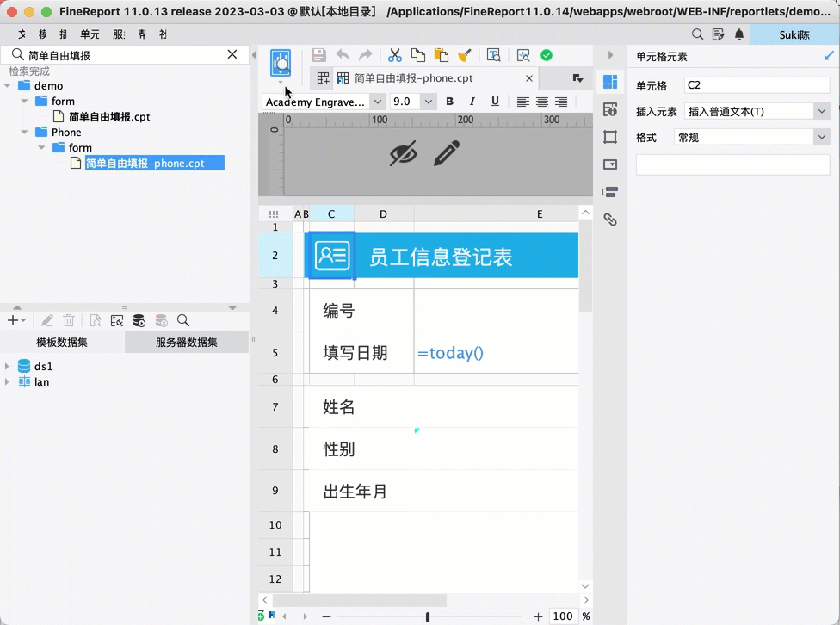Open the cell attributes sidebar icon
The width and height of the screenshot is (840, 625).
tap(610, 109)
